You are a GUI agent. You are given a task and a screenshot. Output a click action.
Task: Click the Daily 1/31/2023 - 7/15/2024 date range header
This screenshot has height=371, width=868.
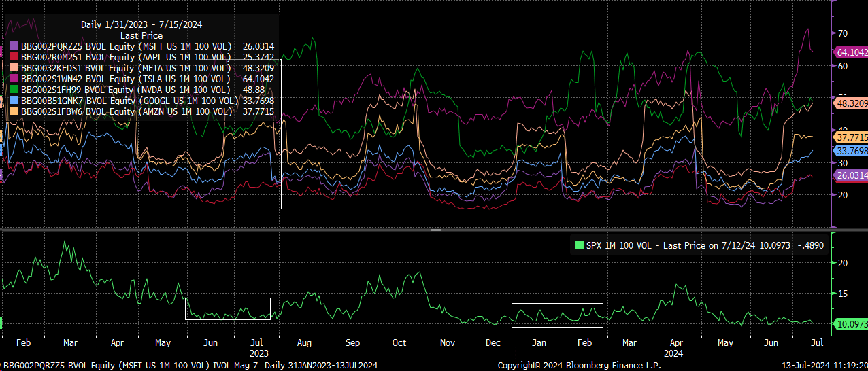tap(141, 24)
